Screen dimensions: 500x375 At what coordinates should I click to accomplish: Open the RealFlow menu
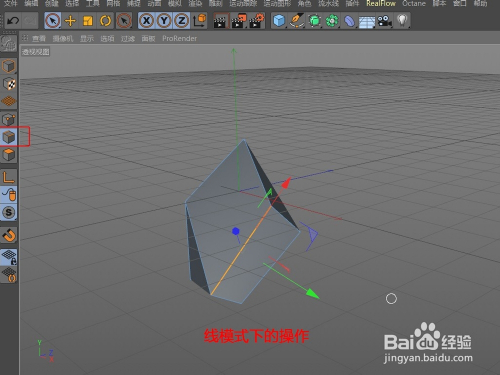(381, 3)
